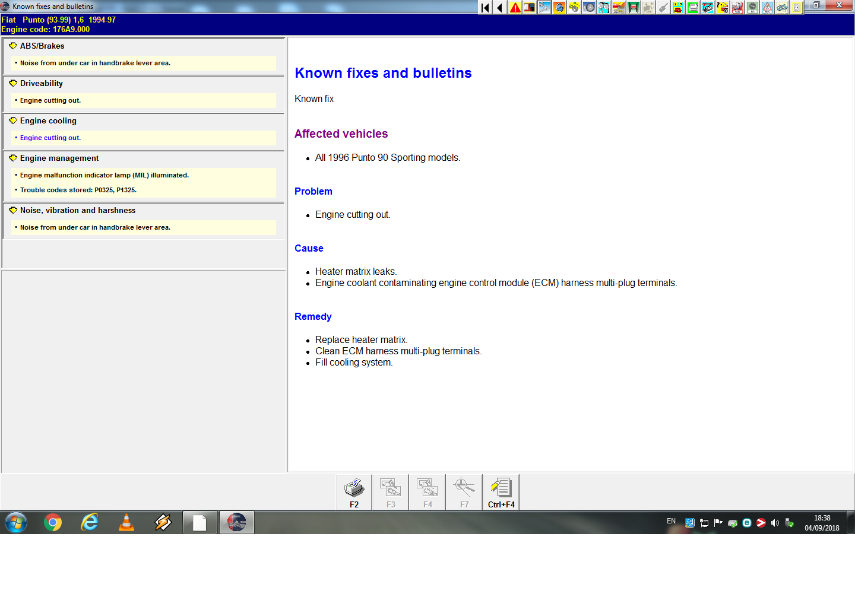Click the ESET antivirus tray icon

point(747,523)
